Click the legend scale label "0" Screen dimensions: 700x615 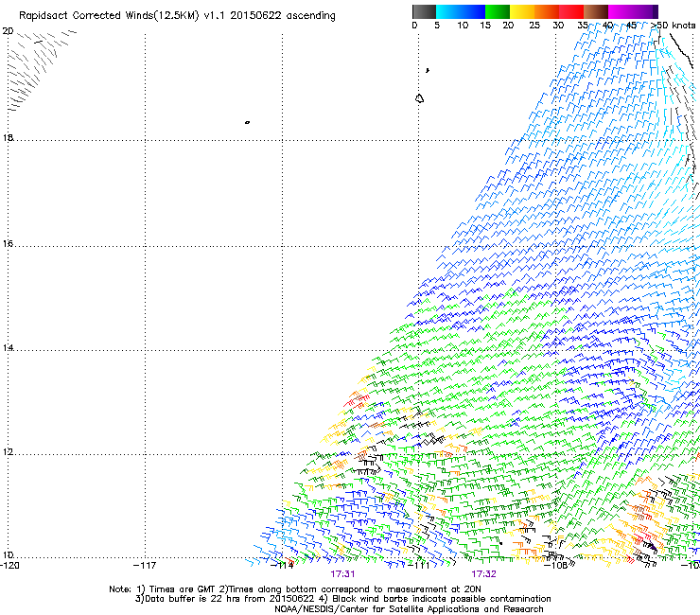pos(414,26)
